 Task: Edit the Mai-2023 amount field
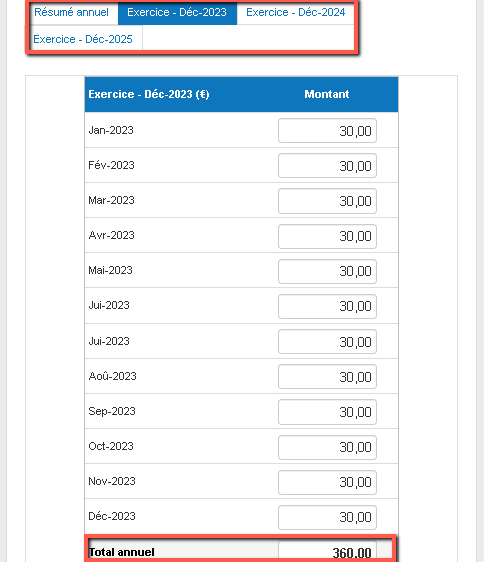[x=327, y=271]
